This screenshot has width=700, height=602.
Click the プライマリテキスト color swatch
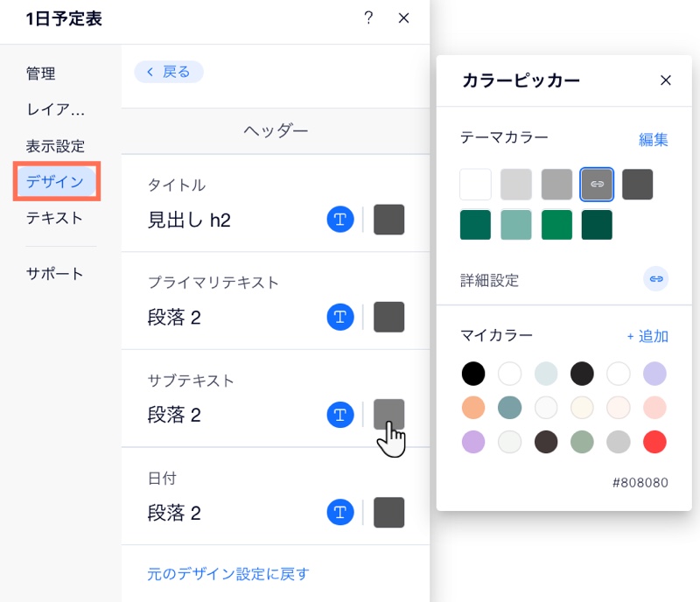pos(388,317)
